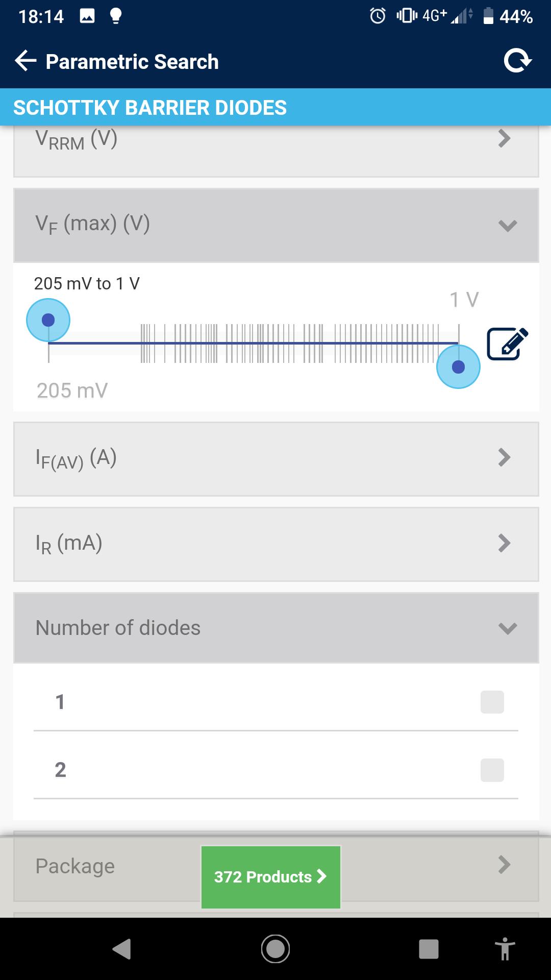This screenshot has height=980, width=551.
Task: Expand the IR (mA) filter
Action: point(276,544)
